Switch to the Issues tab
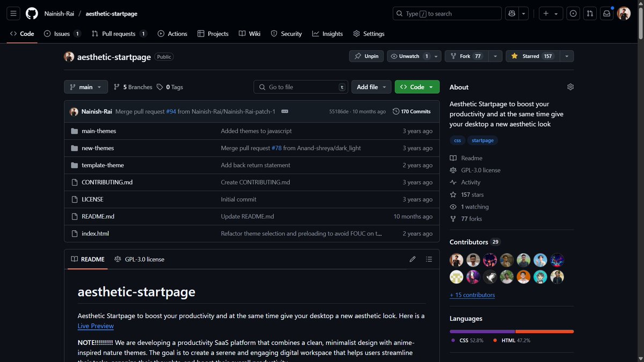 click(62, 34)
